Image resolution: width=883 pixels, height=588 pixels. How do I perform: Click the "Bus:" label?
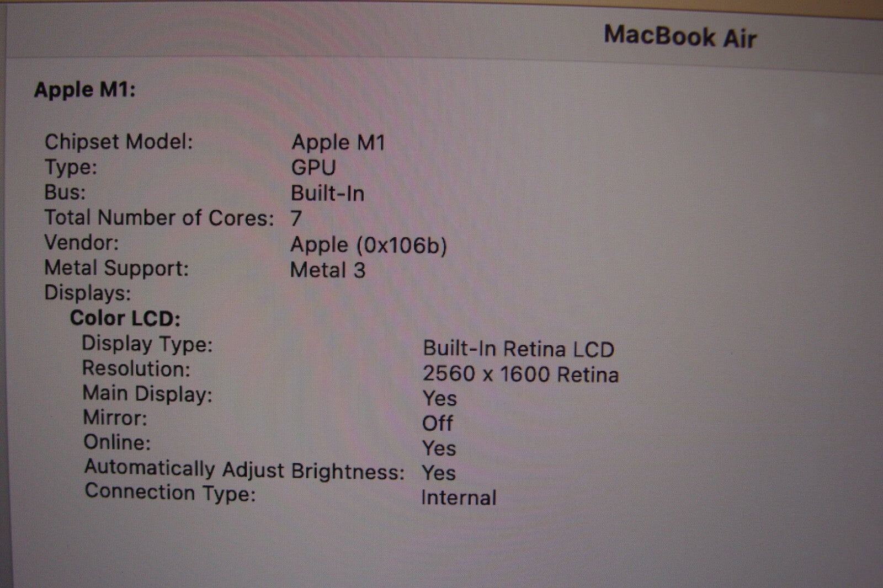click(x=65, y=192)
